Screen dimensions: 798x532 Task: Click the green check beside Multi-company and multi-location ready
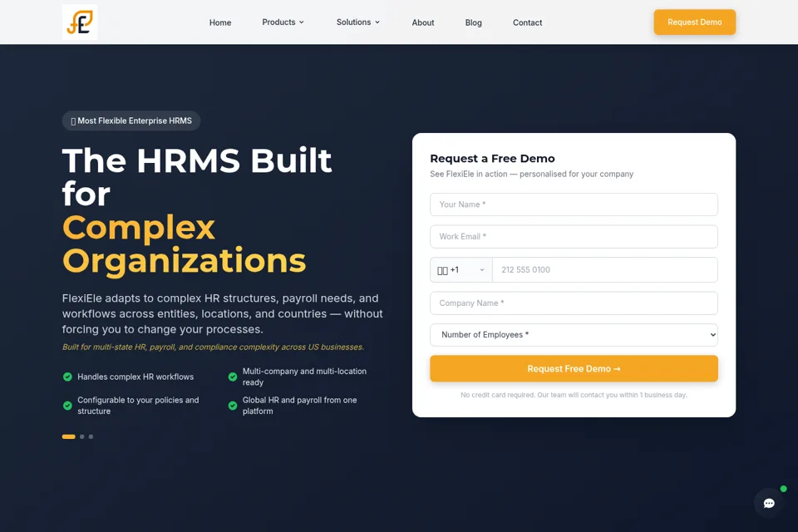(233, 377)
